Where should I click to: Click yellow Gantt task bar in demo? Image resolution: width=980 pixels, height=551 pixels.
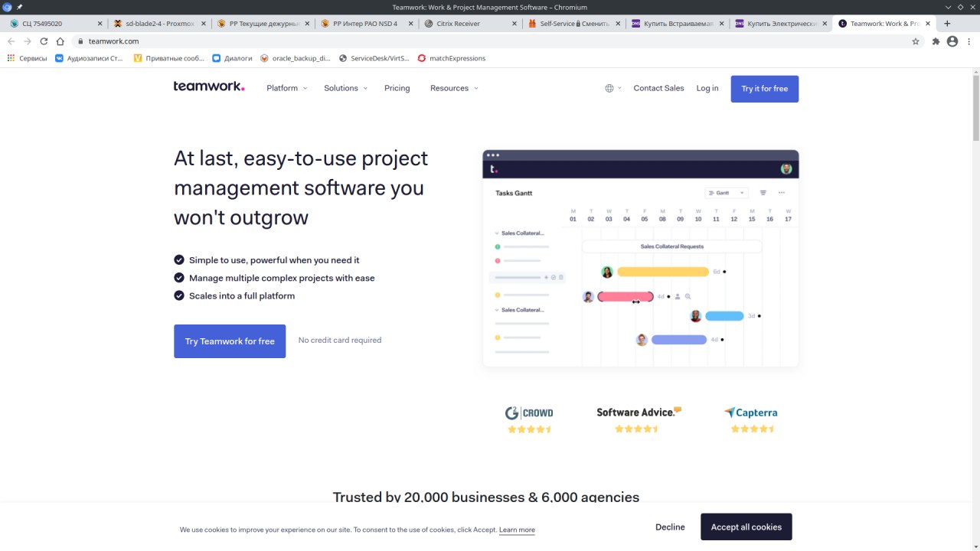(663, 272)
